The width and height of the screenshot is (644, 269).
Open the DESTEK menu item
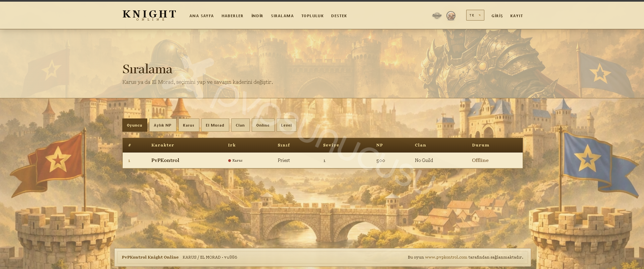tap(339, 16)
